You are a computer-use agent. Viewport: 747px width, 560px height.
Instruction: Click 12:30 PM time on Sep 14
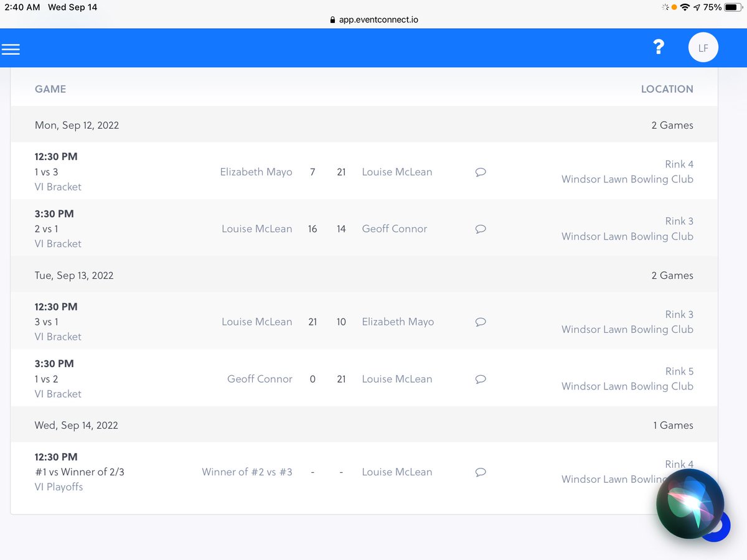click(x=56, y=457)
